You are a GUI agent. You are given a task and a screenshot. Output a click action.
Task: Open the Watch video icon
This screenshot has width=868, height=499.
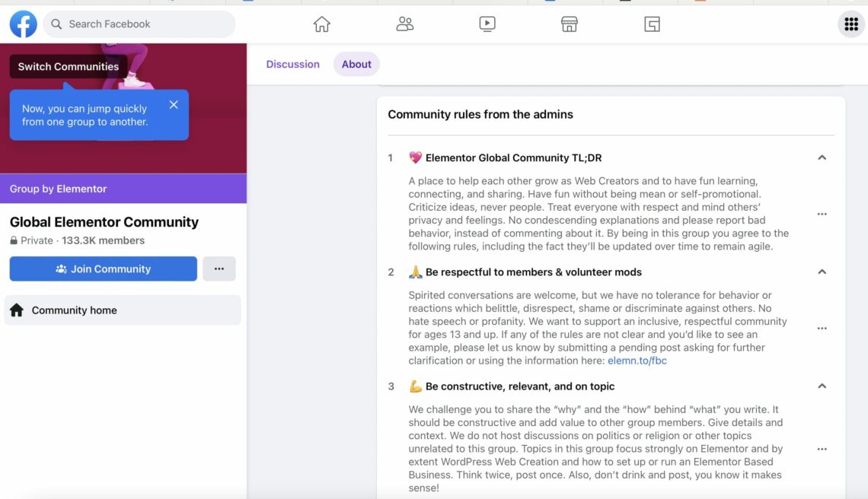487,24
